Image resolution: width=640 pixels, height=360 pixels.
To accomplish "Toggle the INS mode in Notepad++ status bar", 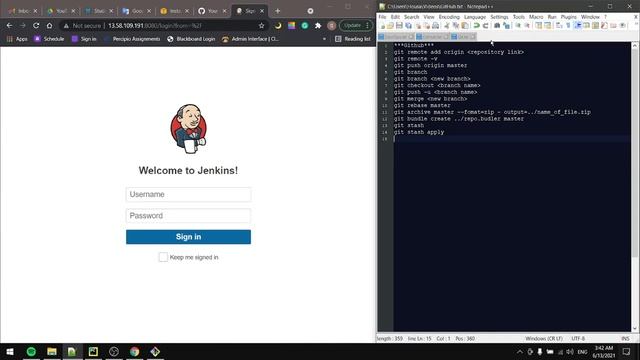I will (625, 338).
